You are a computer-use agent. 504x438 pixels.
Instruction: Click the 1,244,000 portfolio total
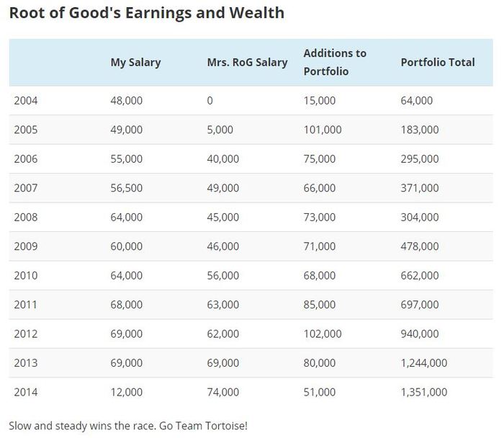(424, 363)
